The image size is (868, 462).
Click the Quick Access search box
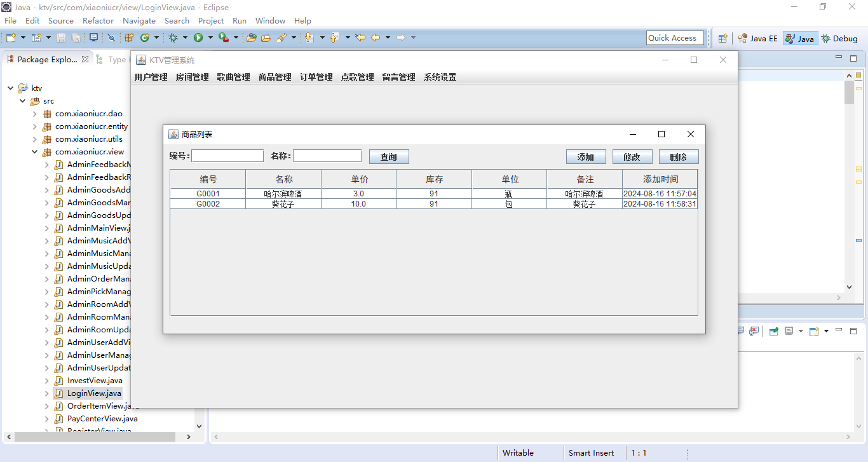coord(675,38)
